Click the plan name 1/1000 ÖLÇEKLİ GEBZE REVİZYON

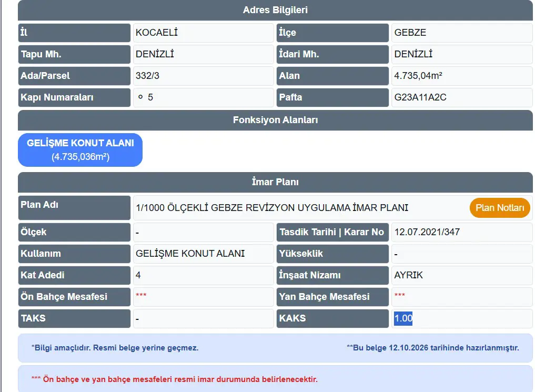(x=272, y=208)
